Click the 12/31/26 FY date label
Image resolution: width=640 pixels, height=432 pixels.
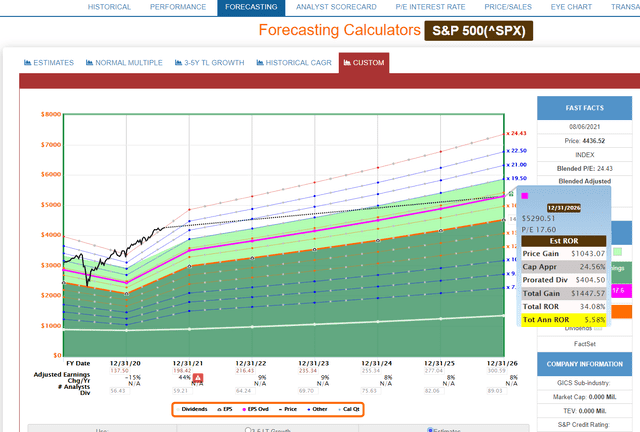coord(502,363)
